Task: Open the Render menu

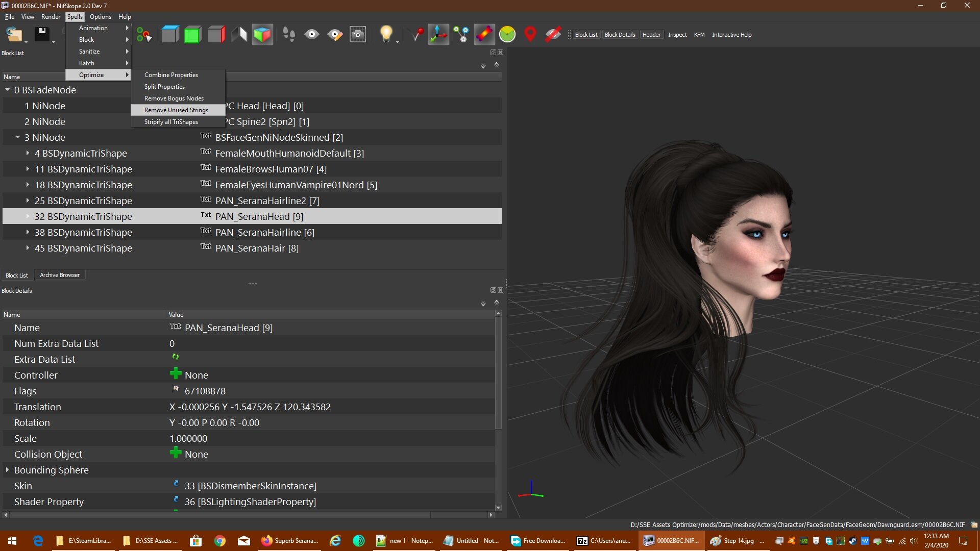Action: 51,17
